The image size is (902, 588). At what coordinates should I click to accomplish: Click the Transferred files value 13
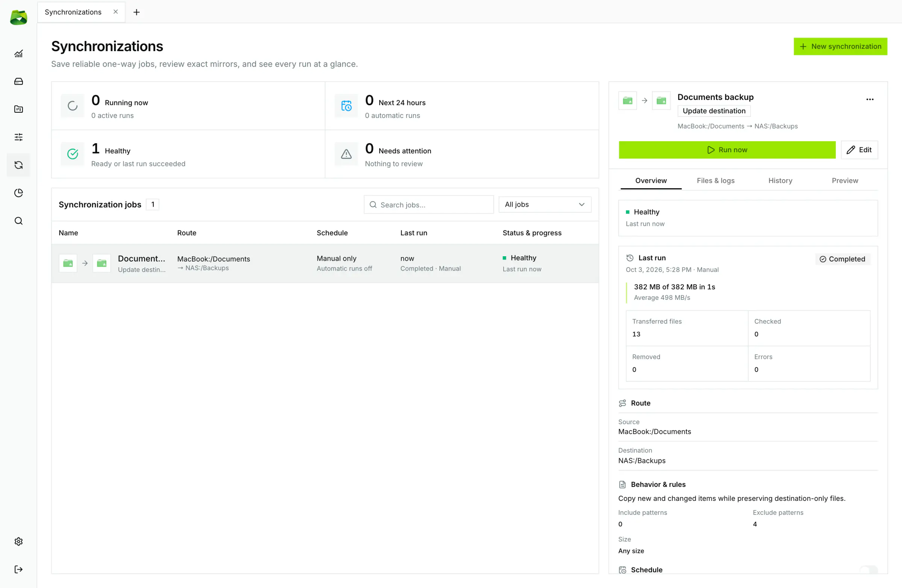click(x=636, y=334)
